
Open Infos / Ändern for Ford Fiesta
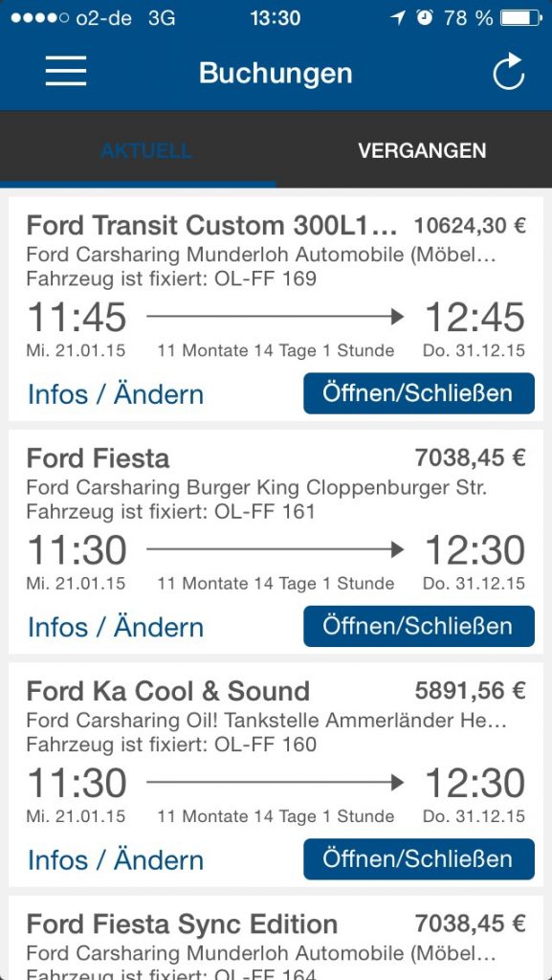116,627
